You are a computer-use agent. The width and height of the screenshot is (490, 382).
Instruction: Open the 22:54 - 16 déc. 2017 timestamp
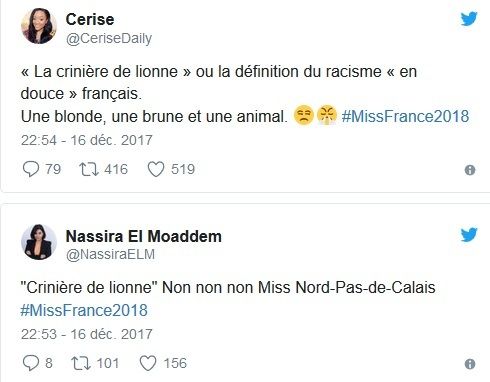tap(87, 140)
